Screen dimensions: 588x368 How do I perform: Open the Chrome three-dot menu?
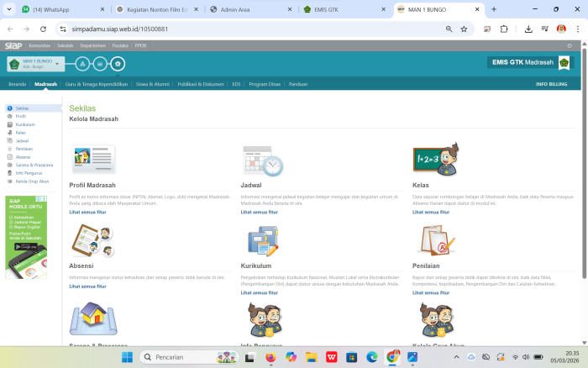click(577, 29)
